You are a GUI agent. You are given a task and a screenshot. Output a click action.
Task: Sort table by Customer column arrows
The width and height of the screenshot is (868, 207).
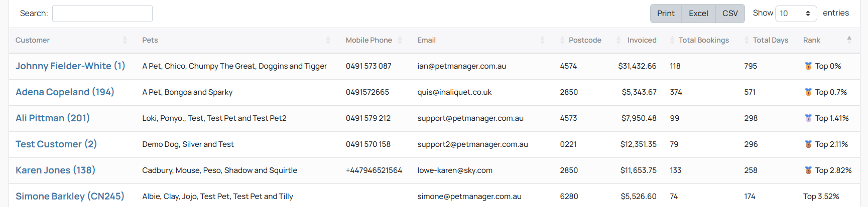click(x=125, y=40)
